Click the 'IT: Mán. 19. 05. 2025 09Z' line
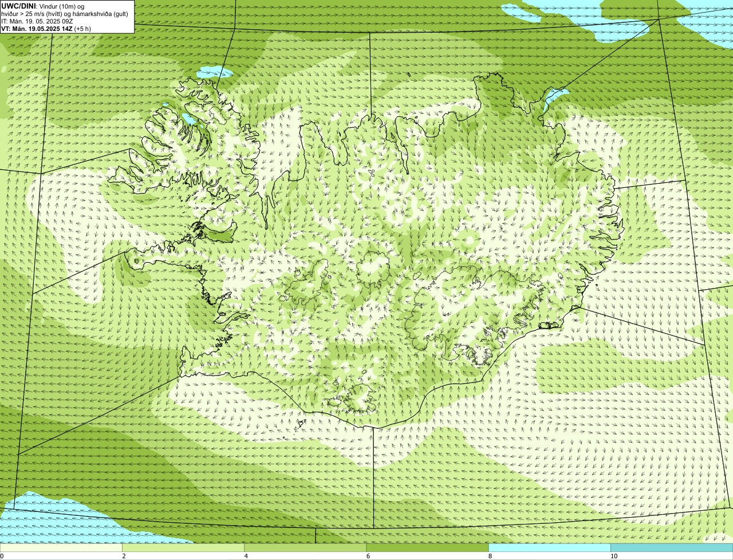This screenshot has height=560, width=733. point(37,21)
